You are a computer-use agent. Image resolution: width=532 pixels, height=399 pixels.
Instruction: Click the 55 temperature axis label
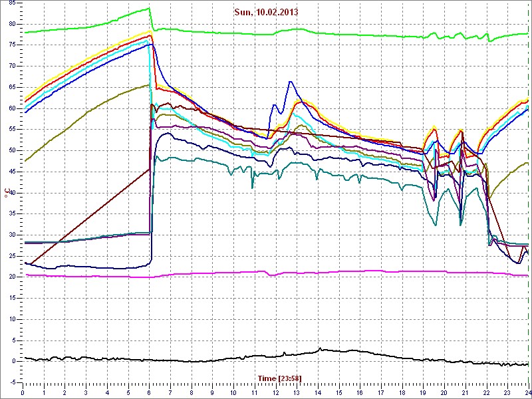11,130
